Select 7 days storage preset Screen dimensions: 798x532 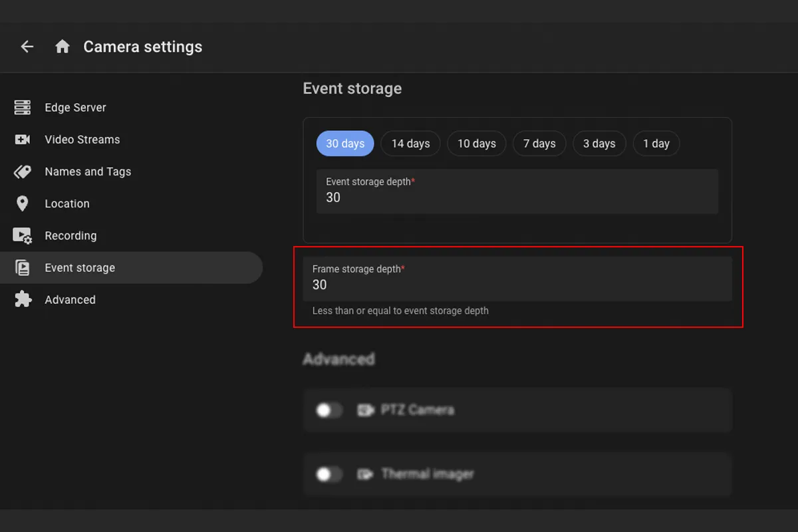[539, 144]
